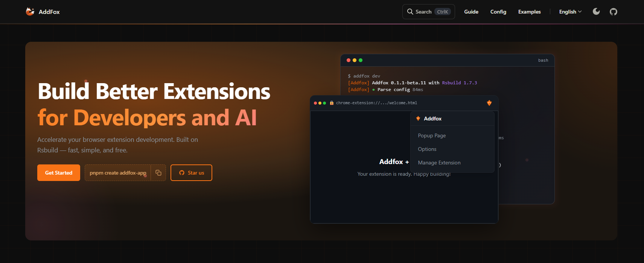Click the Rsbuild 1.7.3 text in the terminal
Screen dimensions: 644x263
(x=459, y=83)
